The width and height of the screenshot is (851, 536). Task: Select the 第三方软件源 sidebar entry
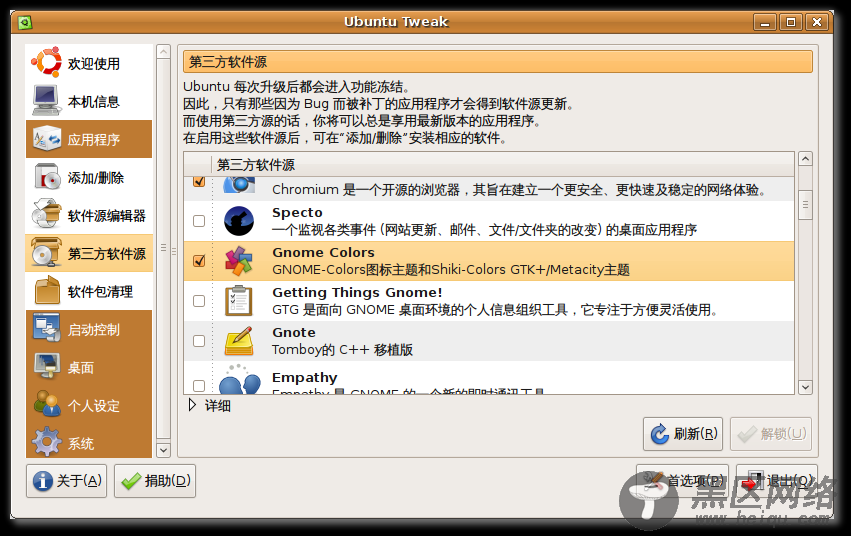coord(89,253)
